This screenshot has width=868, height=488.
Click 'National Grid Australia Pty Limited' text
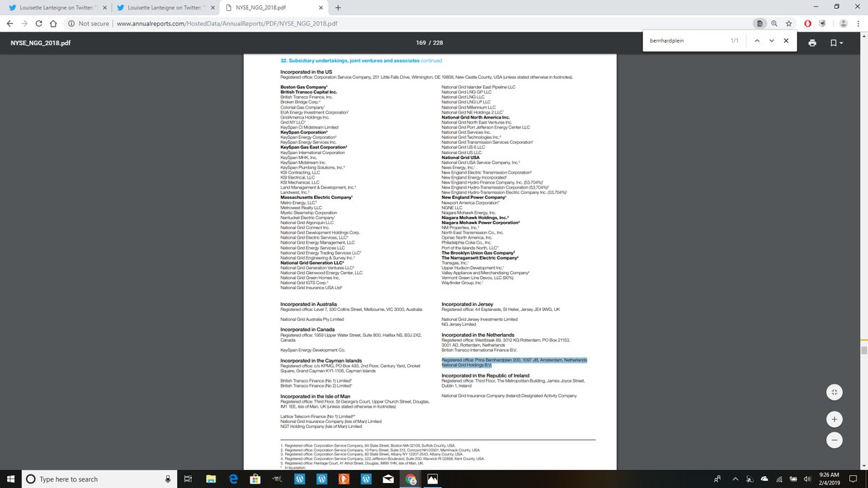click(x=312, y=319)
